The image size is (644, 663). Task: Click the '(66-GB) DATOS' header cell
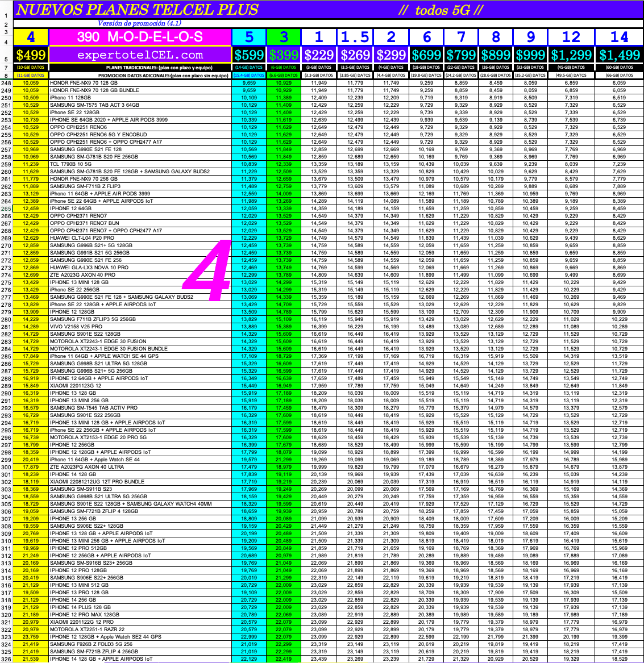[x=619, y=75]
